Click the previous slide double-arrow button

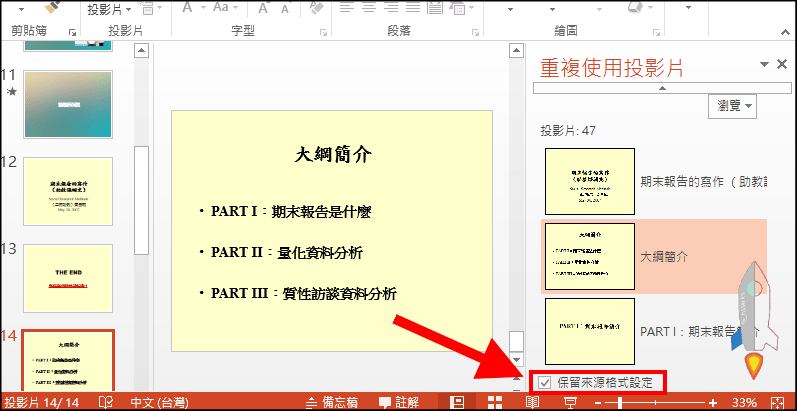(516, 378)
